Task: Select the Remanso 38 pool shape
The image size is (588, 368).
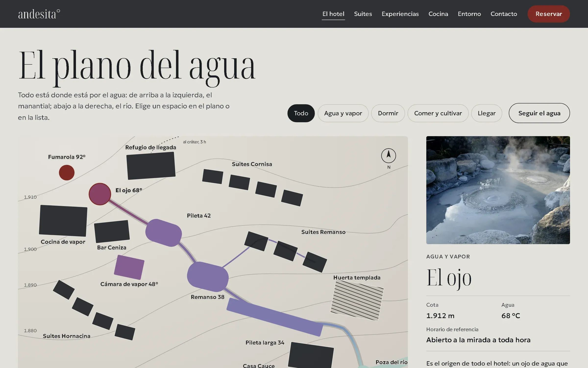Action: (x=208, y=277)
